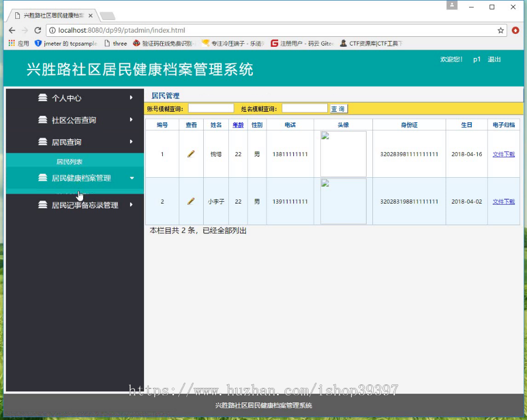Click the p1 username in header
This screenshot has height=420, width=527.
pos(477,60)
